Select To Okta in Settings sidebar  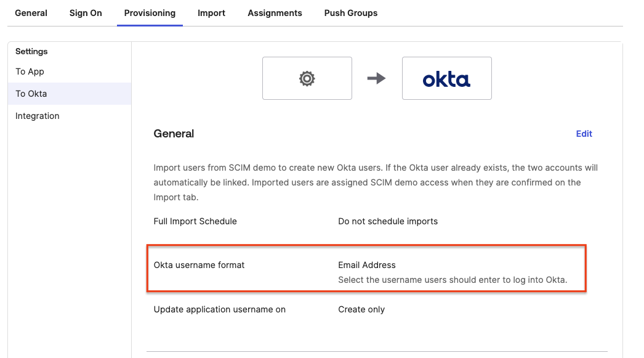coord(70,94)
